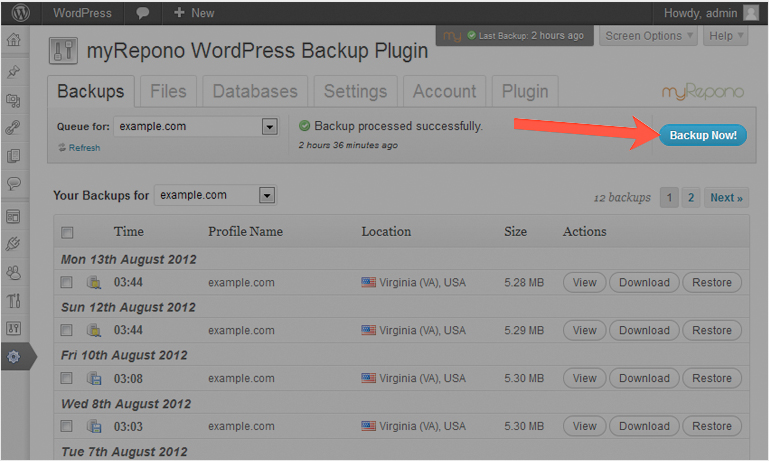The image size is (769, 461).
Task: Switch to the Plugin tab
Action: tap(525, 91)
